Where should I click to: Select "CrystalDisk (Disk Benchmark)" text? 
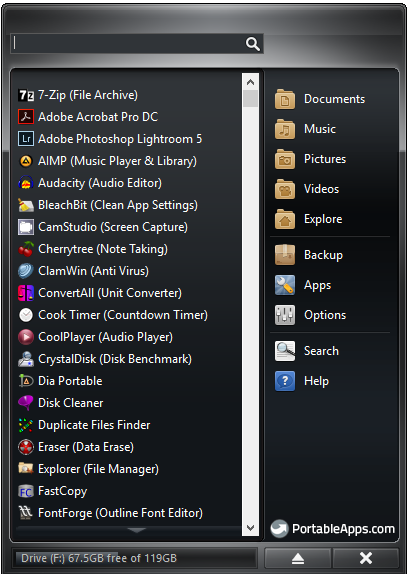coord(115,359)
